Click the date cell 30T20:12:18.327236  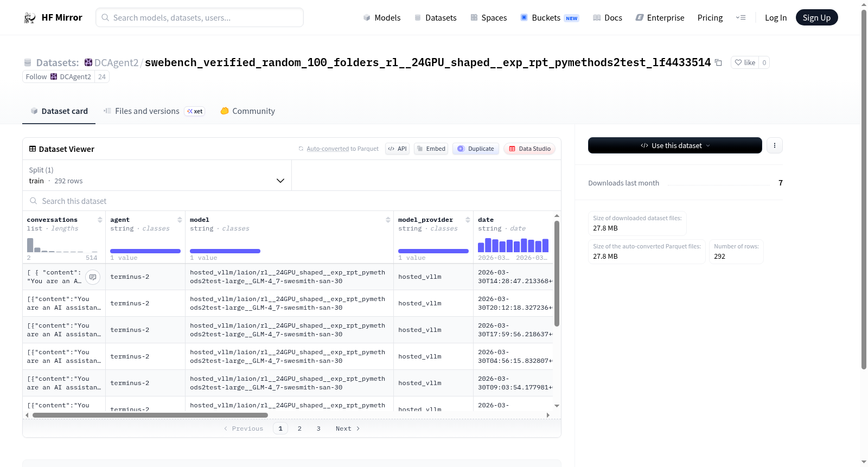(x=513, y=304)
